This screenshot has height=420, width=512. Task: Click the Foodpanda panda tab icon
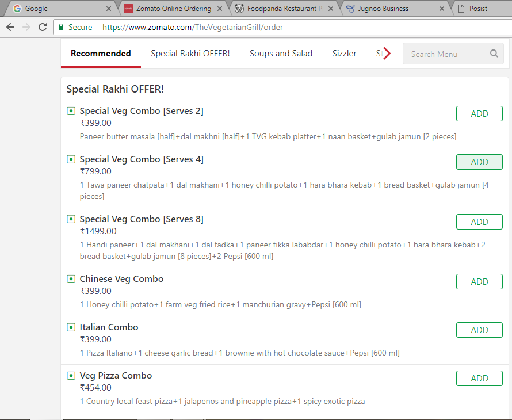pyautogui.click(x=239, y=9)
